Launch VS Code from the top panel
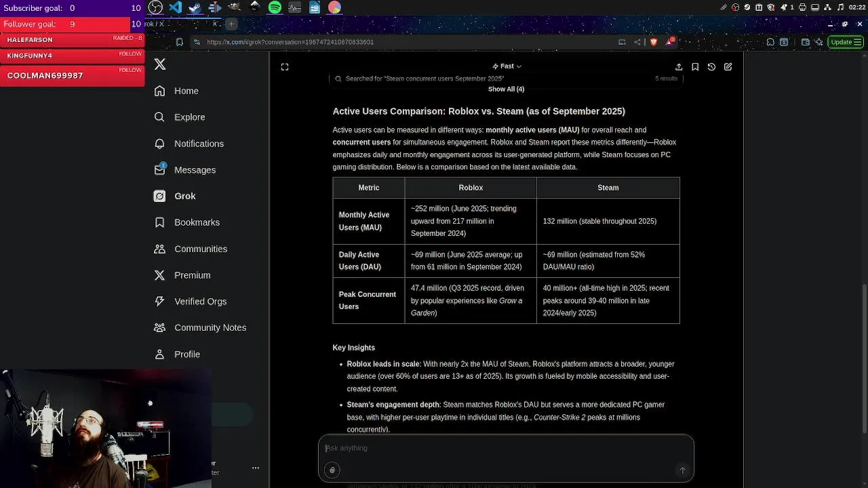Viewport: 868px width, 488px height. click(x=175, y=7)
